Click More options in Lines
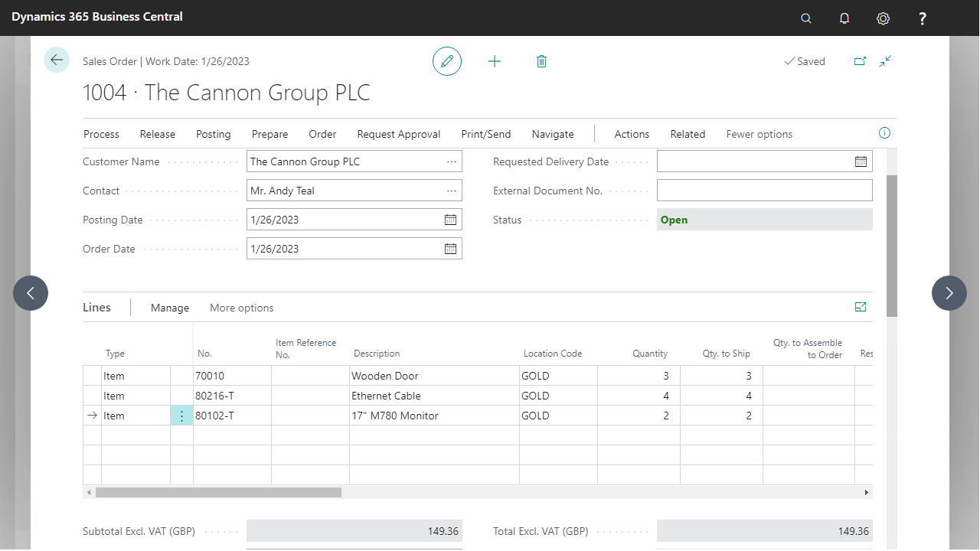This screenshot has width=980, height=551. [x=242, y=308]
